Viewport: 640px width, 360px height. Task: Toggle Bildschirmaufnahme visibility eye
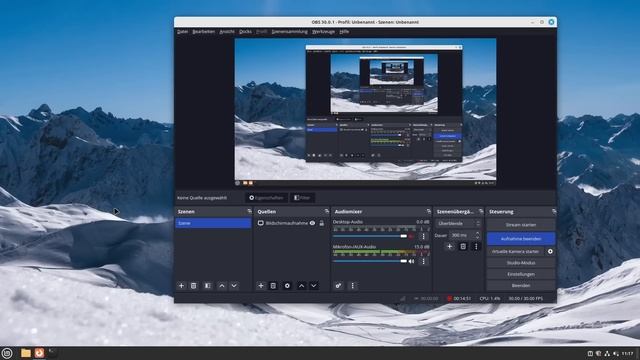point(312,223)
